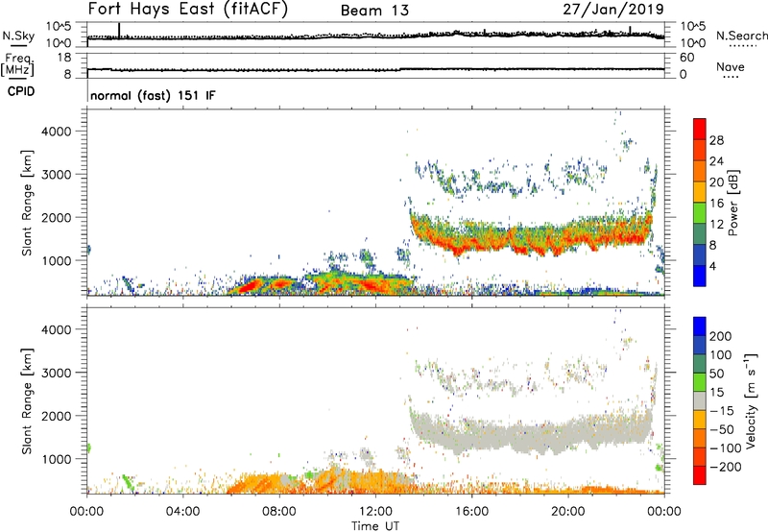The height and width of the screenshot is (532, 768).
Task: Click the dotted line sample under N.Search
Action: click(x=743, y=46)
